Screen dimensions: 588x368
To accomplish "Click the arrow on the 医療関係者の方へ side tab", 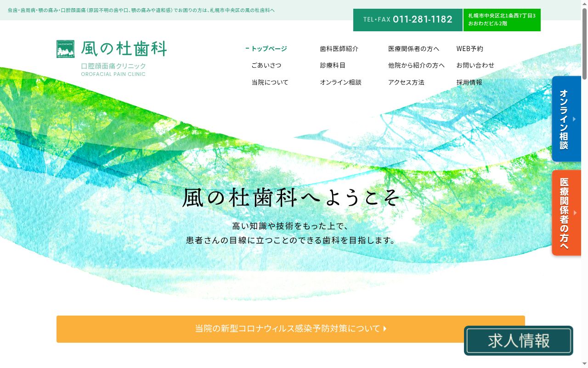I will pyautogui.click(x=575, y=213).
